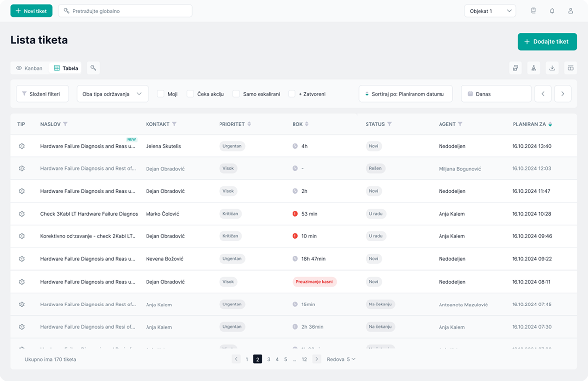Sort by the Rok column
The height and width of the screenshot is (381, 588).
click(307, 124)
